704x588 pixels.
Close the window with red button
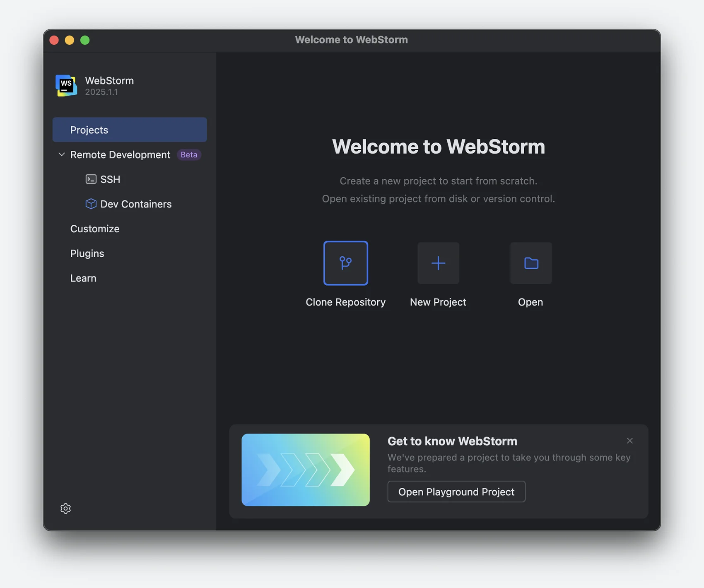(54, 40)
